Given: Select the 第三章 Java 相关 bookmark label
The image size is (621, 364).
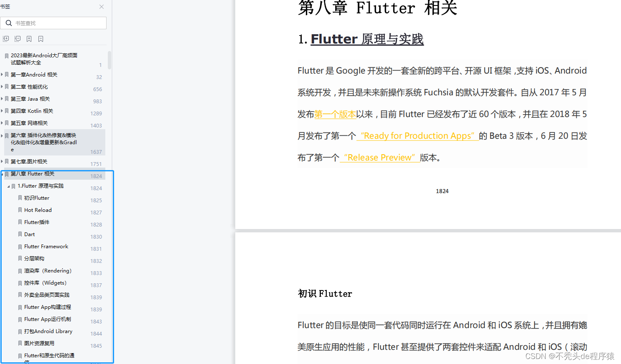Looking at the screenshot, I should coord(30,99).
